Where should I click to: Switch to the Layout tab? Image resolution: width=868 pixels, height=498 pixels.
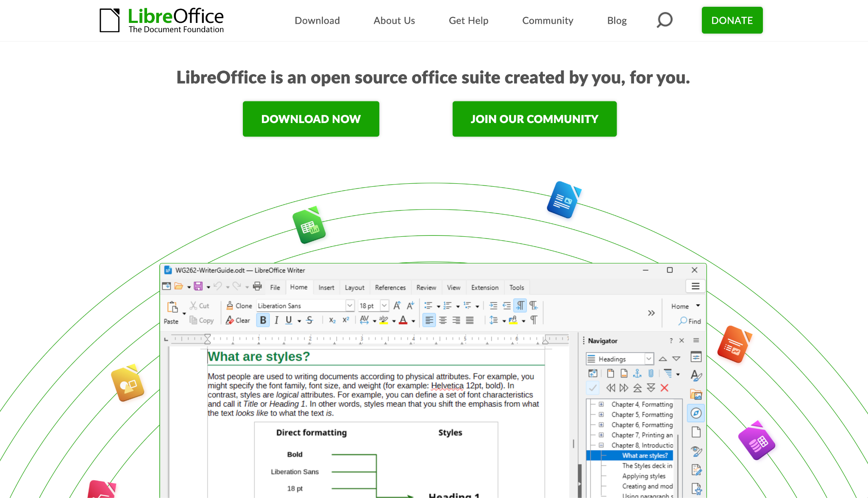354,287
